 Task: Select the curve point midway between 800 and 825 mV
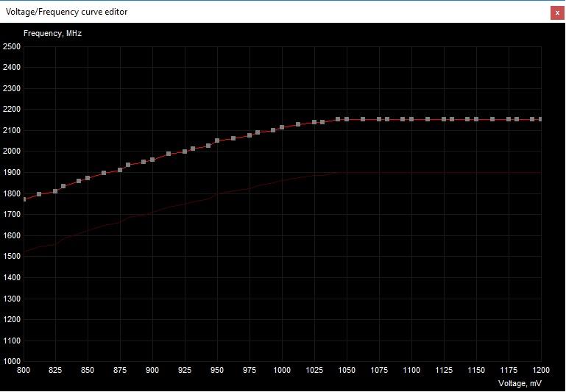[39, 194]
